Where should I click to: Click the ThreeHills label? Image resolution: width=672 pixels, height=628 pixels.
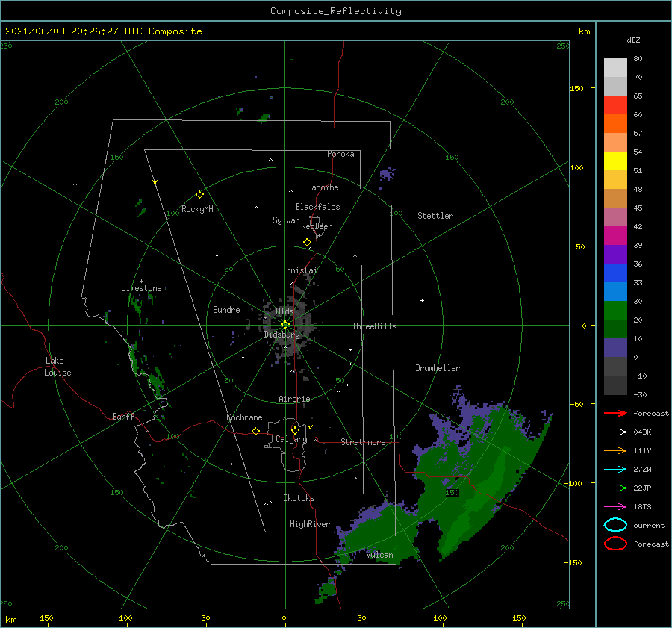tap(374, 326)
